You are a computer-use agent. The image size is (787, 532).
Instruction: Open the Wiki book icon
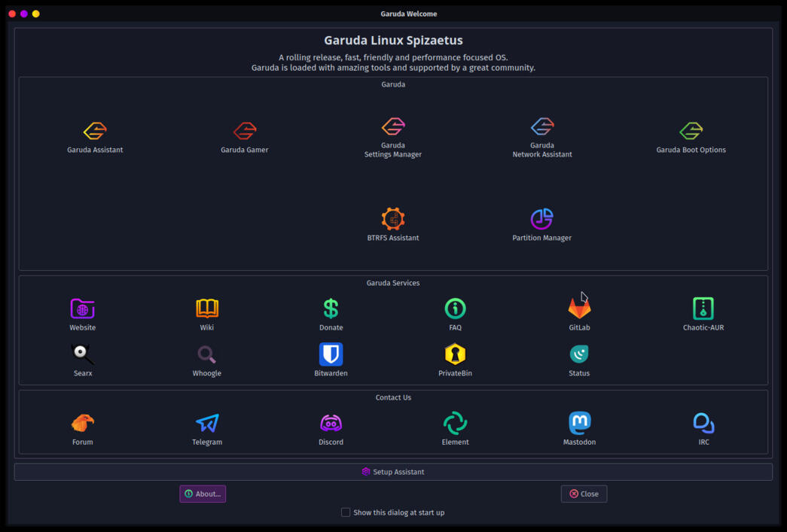pyautogui.click(x=207, y=309)
